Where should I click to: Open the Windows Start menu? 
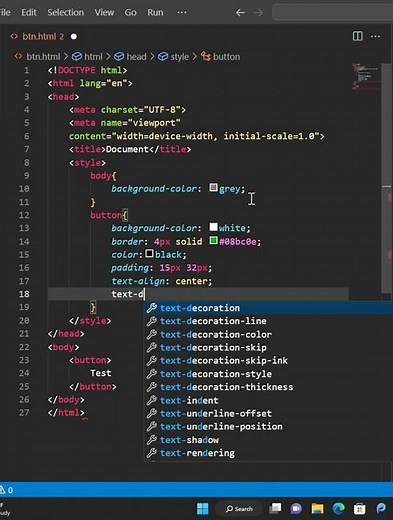click(x=203, y=509)
